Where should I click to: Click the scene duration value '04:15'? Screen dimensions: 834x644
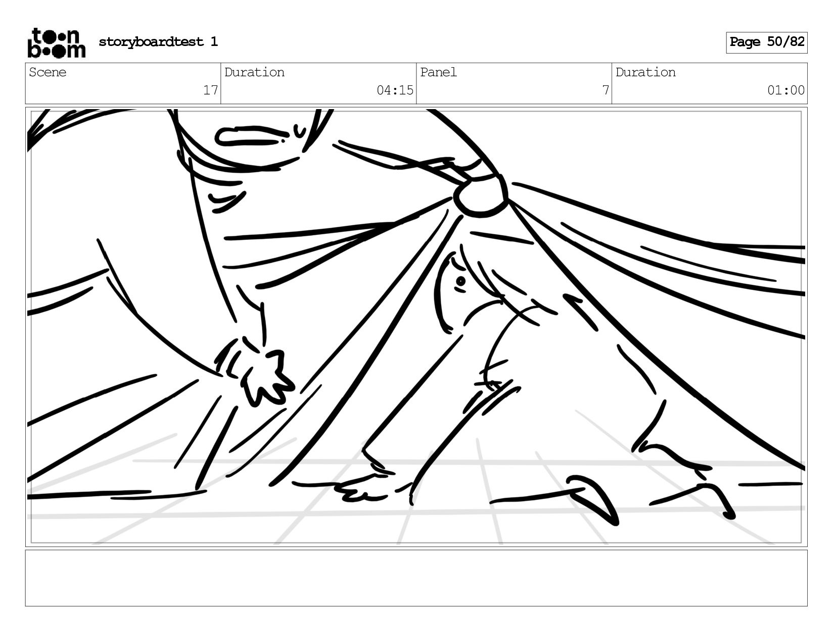pyautogui.click(x=395, y=90)
